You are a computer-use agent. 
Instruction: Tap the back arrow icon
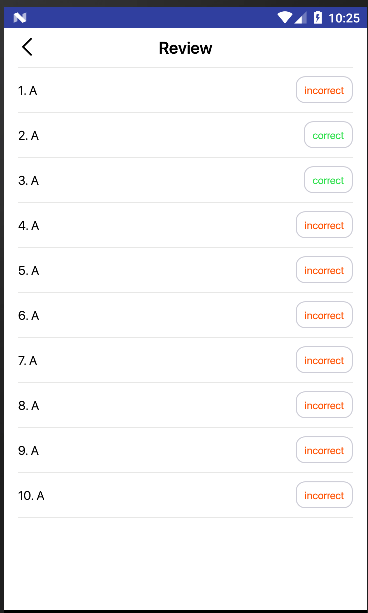(27, 47)
